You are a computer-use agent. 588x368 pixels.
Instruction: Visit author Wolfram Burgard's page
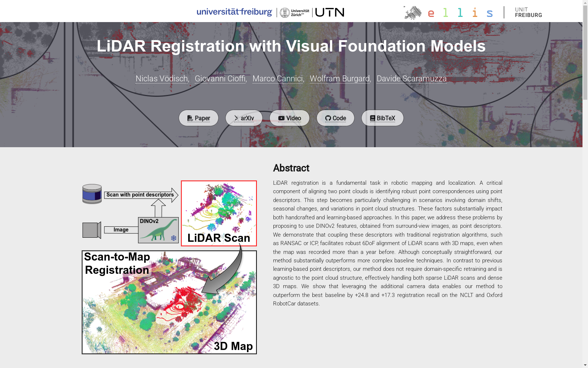tap(340, 79)
